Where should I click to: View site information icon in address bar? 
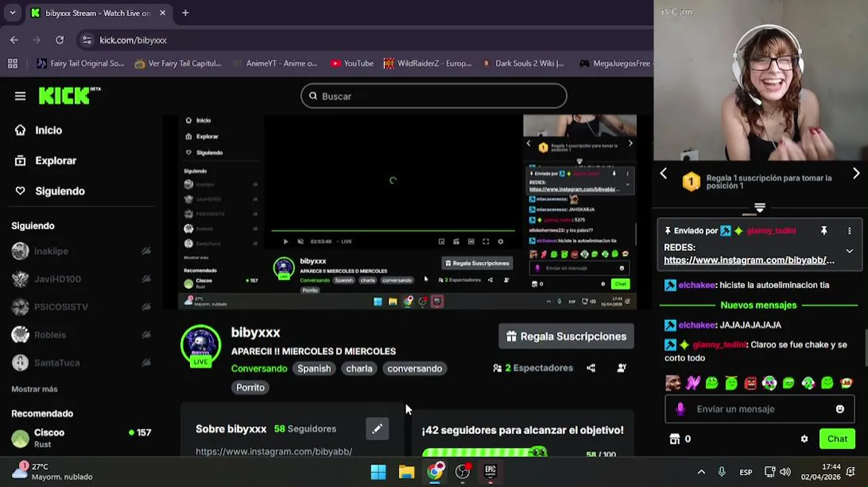coord(87,40)
